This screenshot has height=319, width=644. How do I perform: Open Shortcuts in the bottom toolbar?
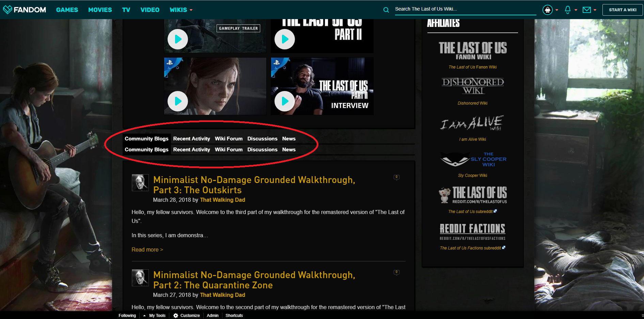[234, 316]
